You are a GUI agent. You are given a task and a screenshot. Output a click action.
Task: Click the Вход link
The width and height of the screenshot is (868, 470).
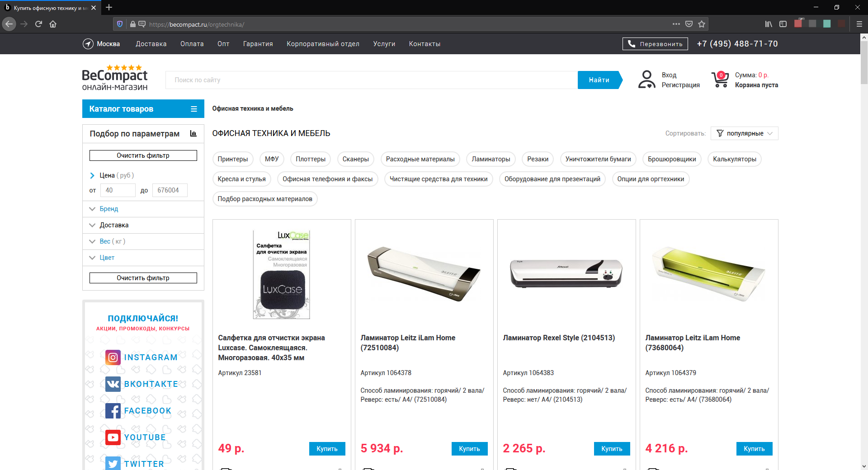click(669, 75)
